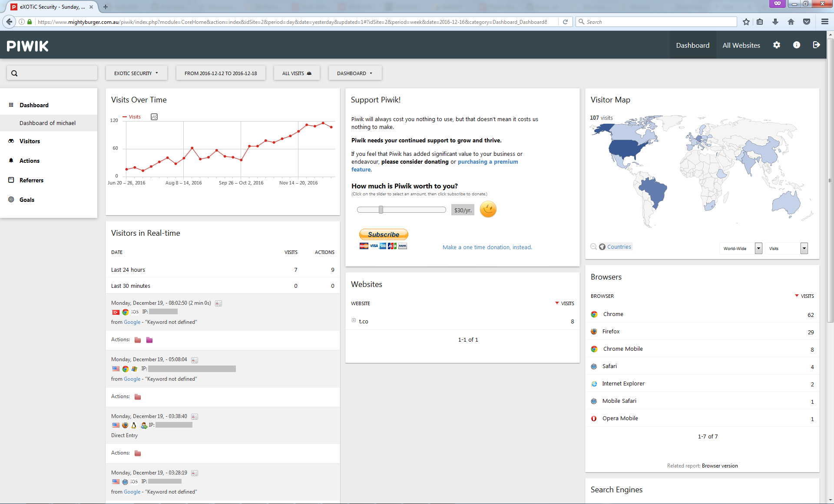Image resolution: width=834 pixels, height=504 pixels.
Task: Click the Chrome browser icon in Browsers
Action: [594, 314]
